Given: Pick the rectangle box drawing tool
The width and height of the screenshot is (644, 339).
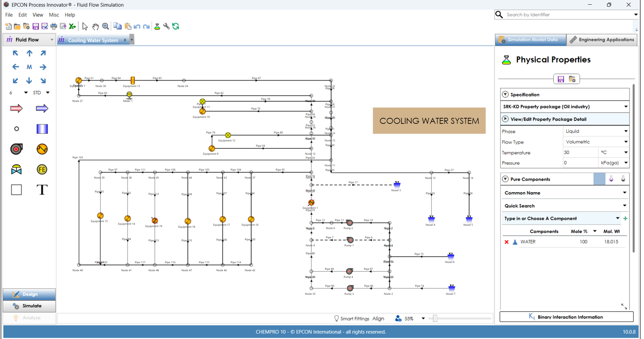Looking at the screenshot, I should [16, 190].
